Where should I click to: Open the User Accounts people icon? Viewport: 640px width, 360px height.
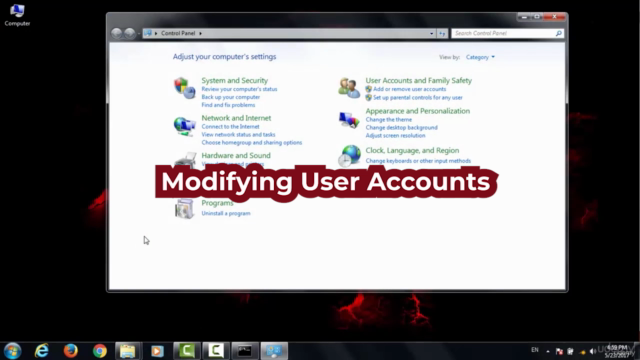[x=349, y=88]
